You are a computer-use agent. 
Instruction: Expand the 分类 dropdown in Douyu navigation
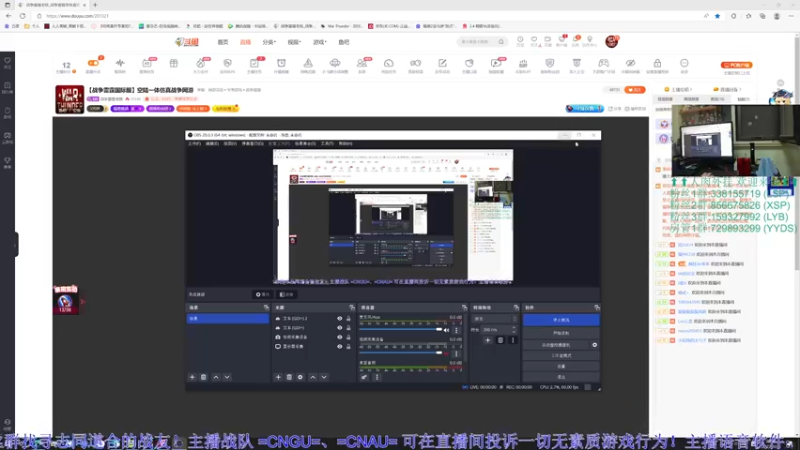click(x=269, y=42)
